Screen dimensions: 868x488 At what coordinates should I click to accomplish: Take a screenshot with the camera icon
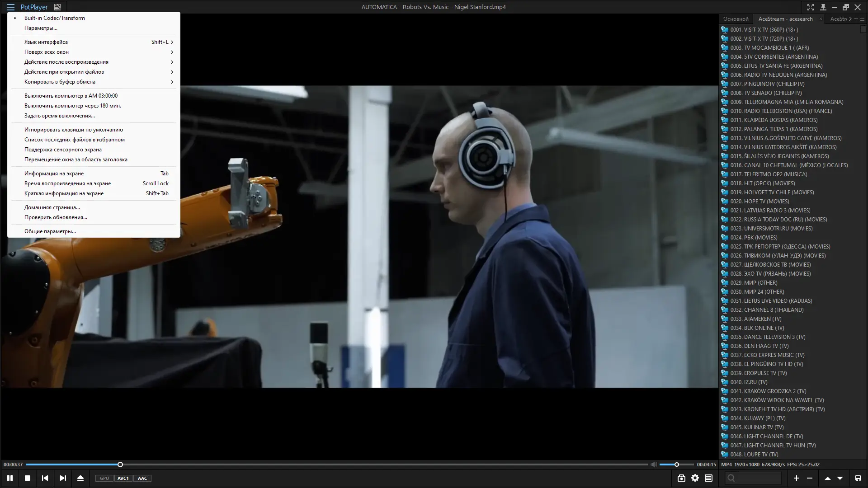point(681,478)
